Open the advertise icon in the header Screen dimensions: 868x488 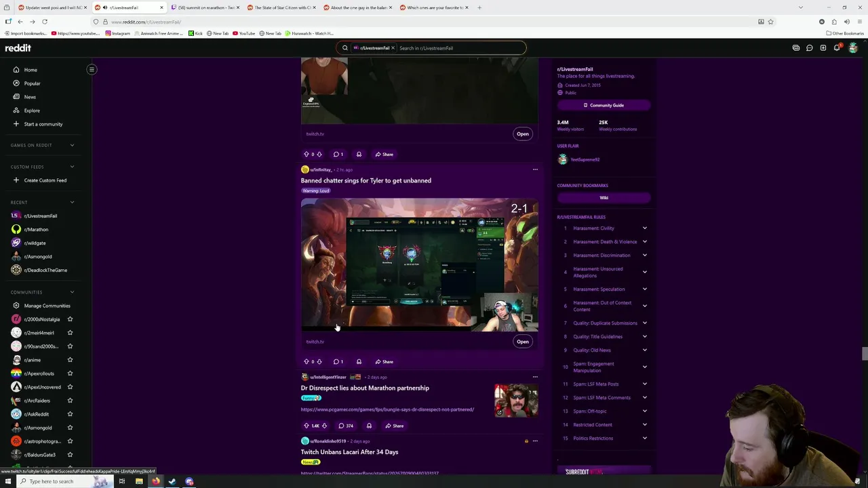[796, 48]
